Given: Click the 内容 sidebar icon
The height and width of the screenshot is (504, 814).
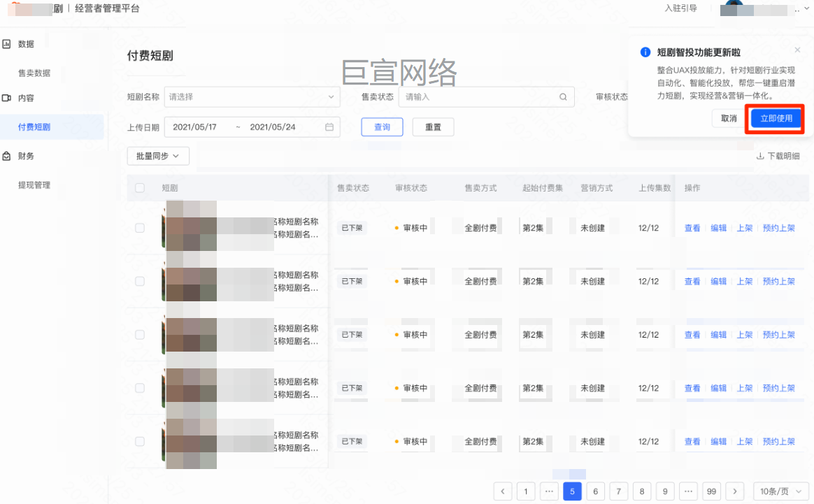Looking at the screenshot, I should (x=9, y=98).
